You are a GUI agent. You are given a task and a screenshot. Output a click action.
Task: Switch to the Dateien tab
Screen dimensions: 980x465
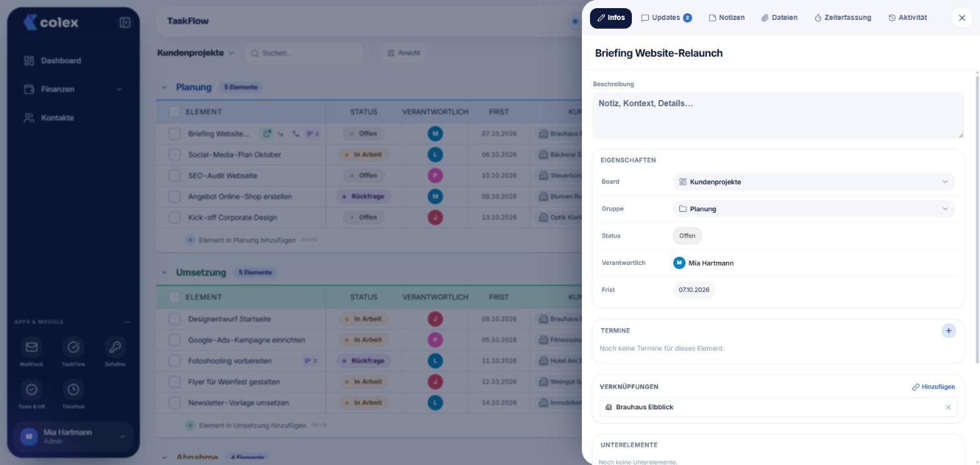[x=779, y=18]
